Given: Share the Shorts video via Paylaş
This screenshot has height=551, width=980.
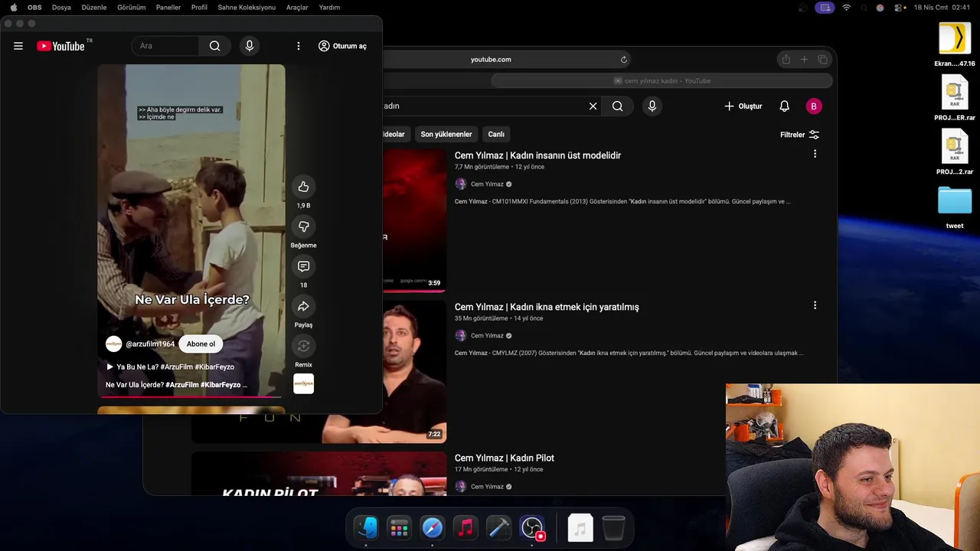Looking at the screenshot, I should pos(303,306).
